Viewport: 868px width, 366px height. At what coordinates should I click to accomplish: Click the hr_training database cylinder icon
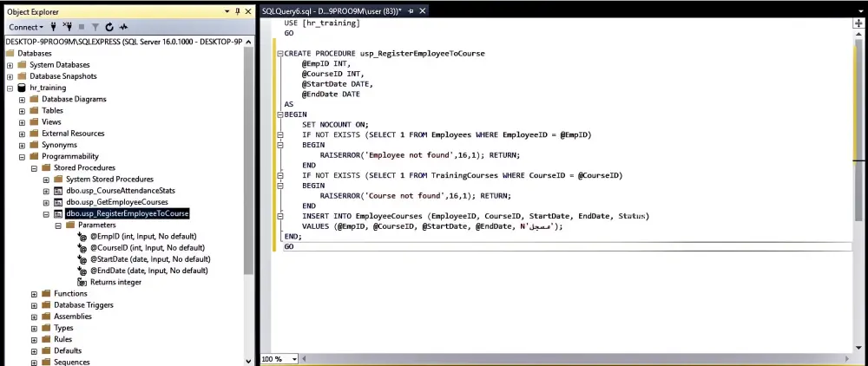[x=23, y=88]
